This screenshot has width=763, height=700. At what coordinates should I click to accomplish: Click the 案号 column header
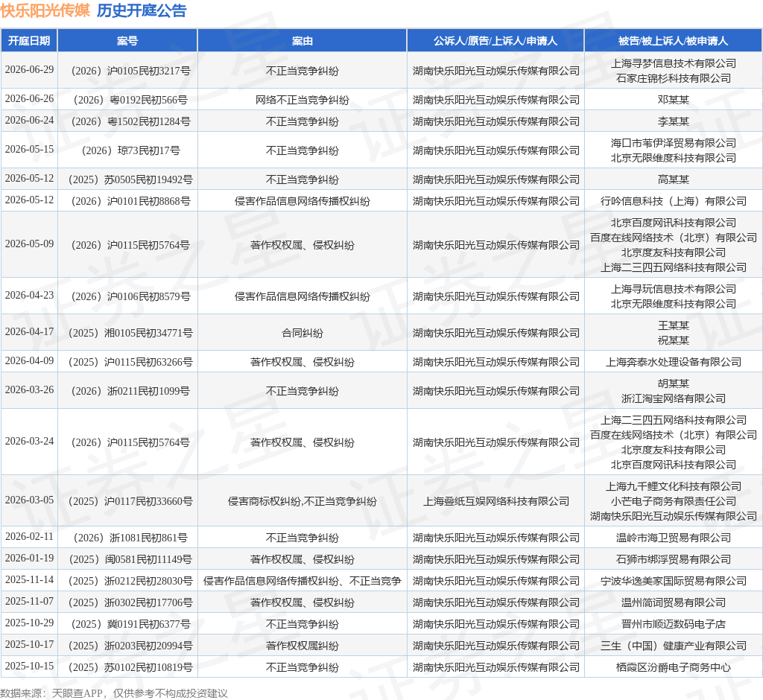click(x=127, y=41)
